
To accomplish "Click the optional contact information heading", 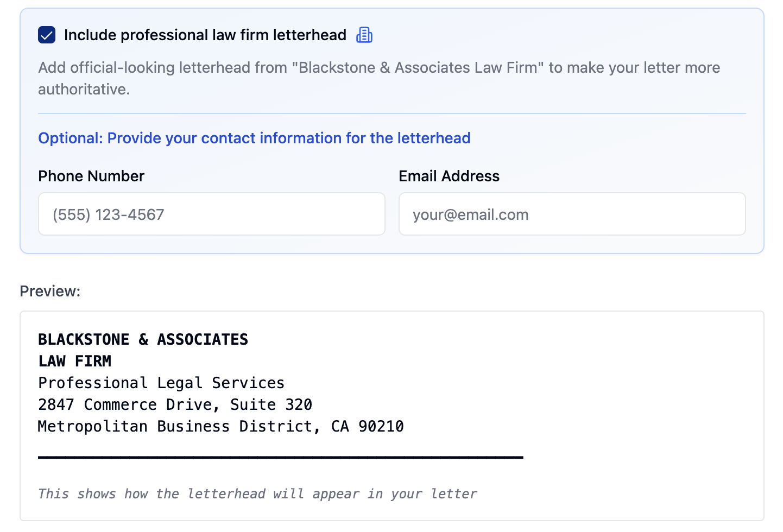I will click(254, 138).
